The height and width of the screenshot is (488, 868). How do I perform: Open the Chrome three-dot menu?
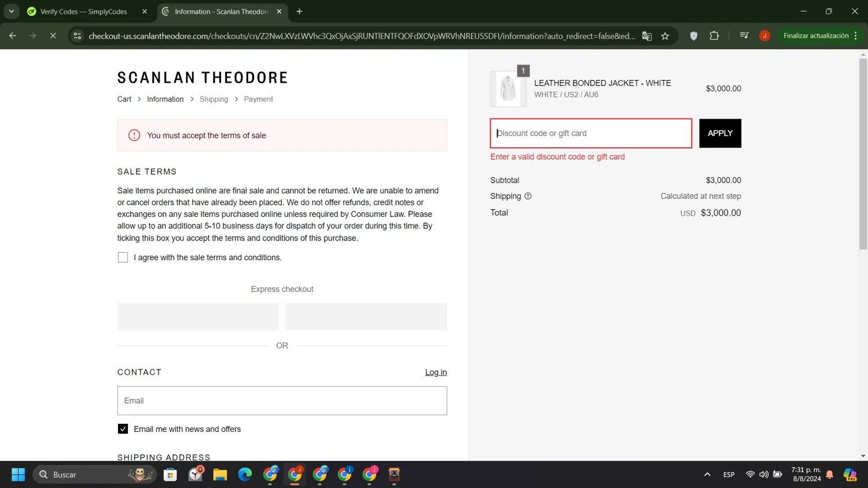coord(855,36)
